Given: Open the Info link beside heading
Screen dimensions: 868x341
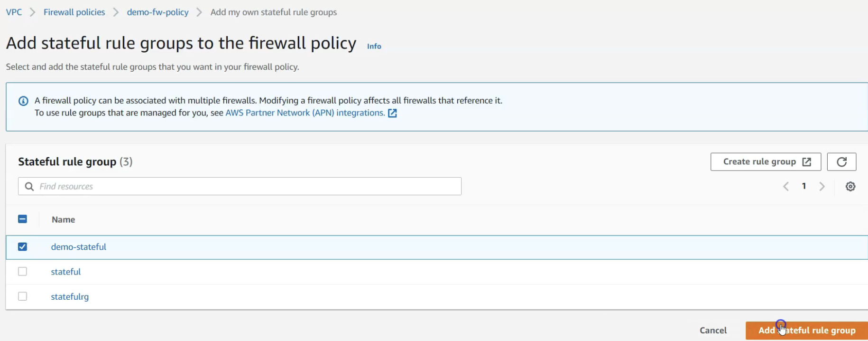Looking at the screenshot, I should [374, 46].
